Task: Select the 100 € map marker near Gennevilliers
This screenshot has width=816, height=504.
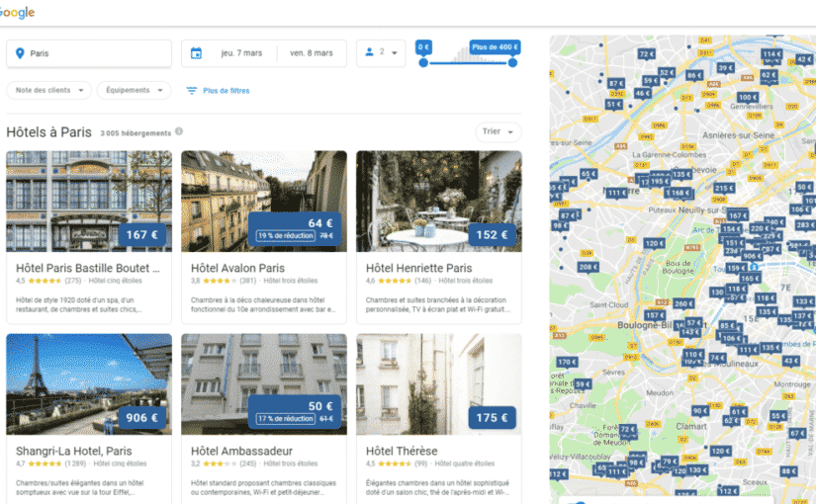Action: point(748,97)
